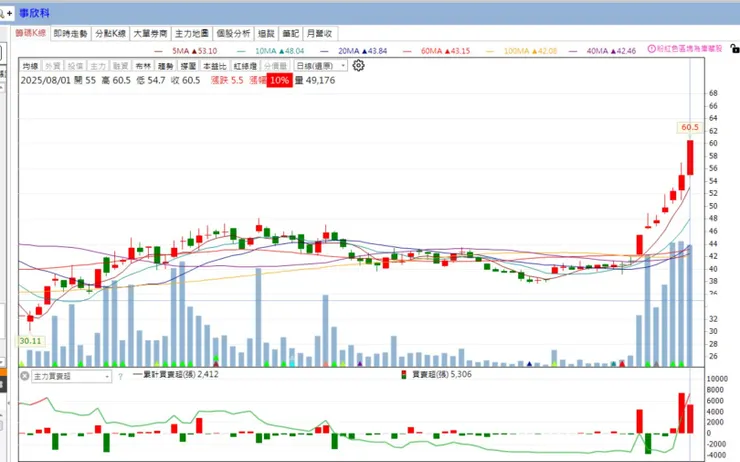Click the red-green 買賣超 legend icon
The height and width of the screenshot is (462, 740).
click(x=404, y=375)
